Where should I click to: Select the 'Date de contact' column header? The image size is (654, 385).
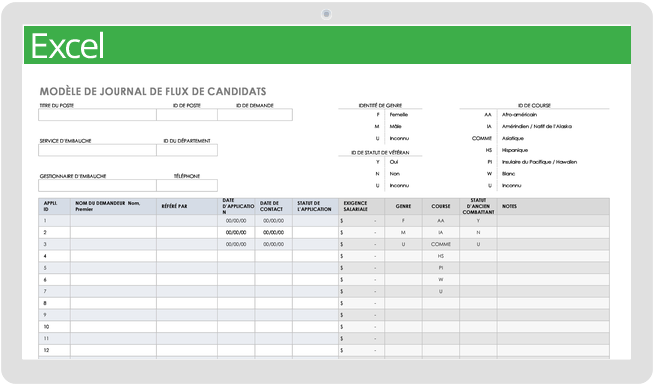[274, 206]
